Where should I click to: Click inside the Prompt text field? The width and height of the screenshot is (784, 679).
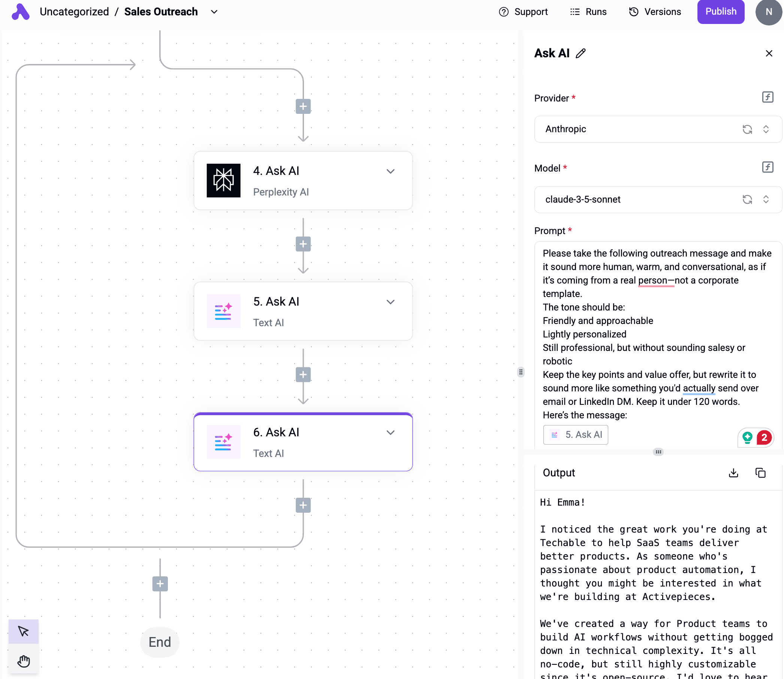click(658, 345)
